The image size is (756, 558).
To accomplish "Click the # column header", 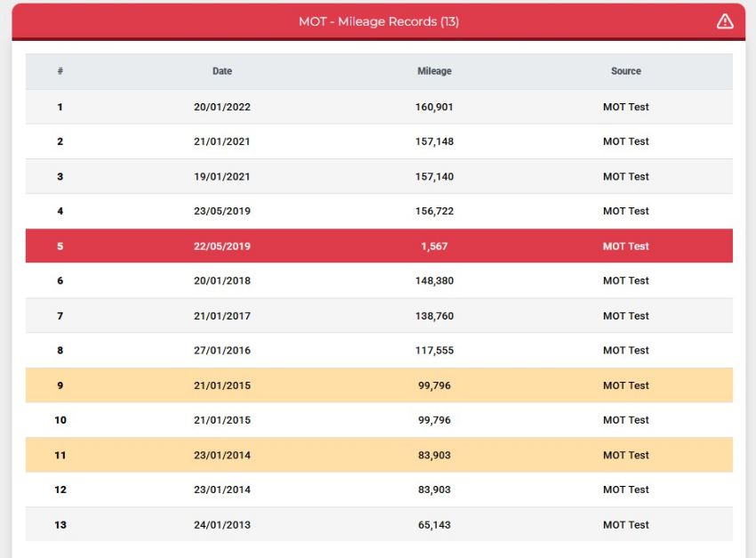I will (x=60, y=71).
